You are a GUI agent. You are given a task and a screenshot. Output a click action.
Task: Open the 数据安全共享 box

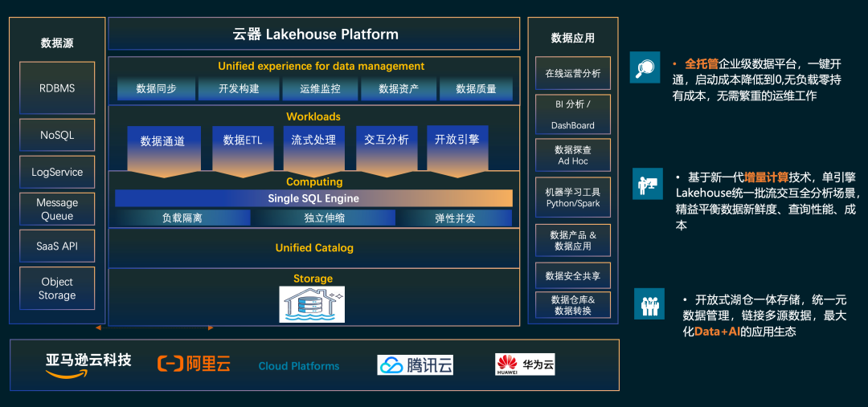coord(573,275)
